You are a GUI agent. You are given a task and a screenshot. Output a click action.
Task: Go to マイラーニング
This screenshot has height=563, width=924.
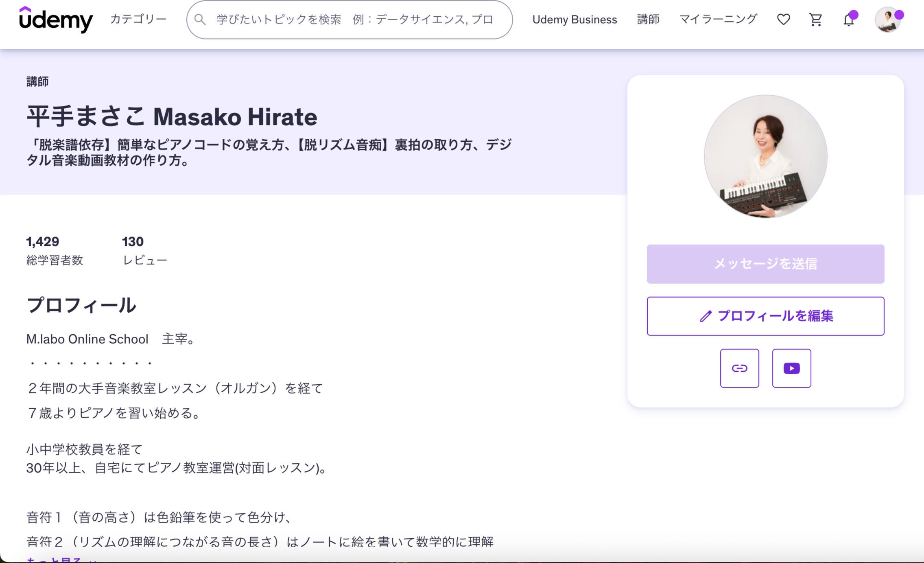tap(718, 19)
